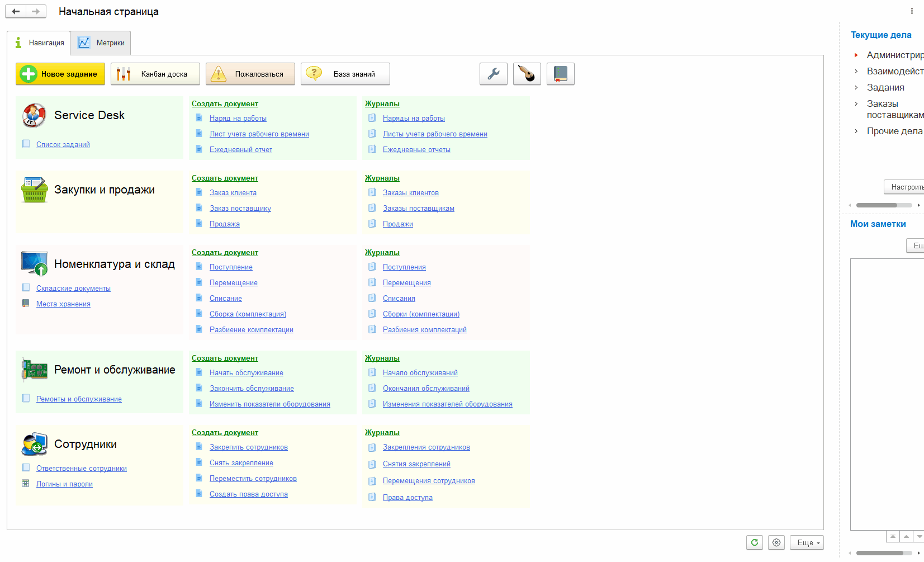Open the three-dot menu at top right
The height and width of the screenshot is (562, 924).
[912, 11]
